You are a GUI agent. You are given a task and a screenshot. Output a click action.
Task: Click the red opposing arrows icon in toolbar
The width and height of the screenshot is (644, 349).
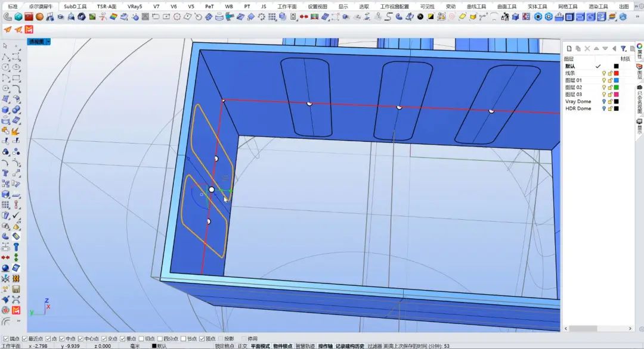tap(304, 17)
